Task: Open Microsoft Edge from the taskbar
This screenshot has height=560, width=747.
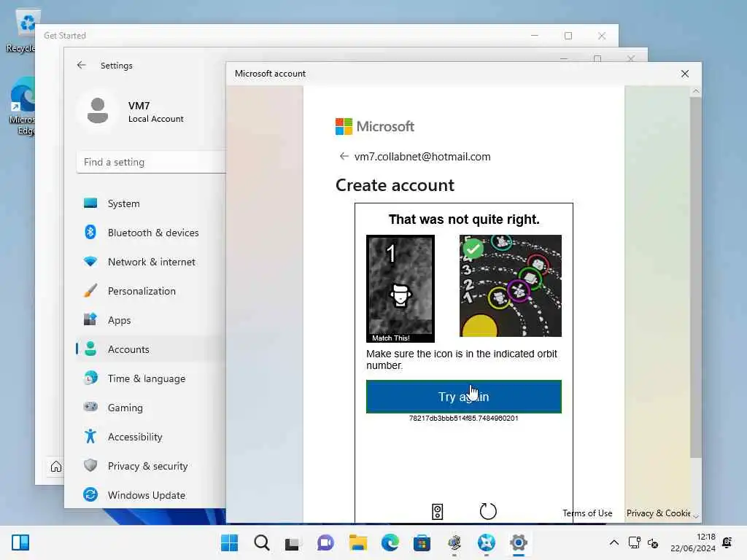Action: coord(390,542)
